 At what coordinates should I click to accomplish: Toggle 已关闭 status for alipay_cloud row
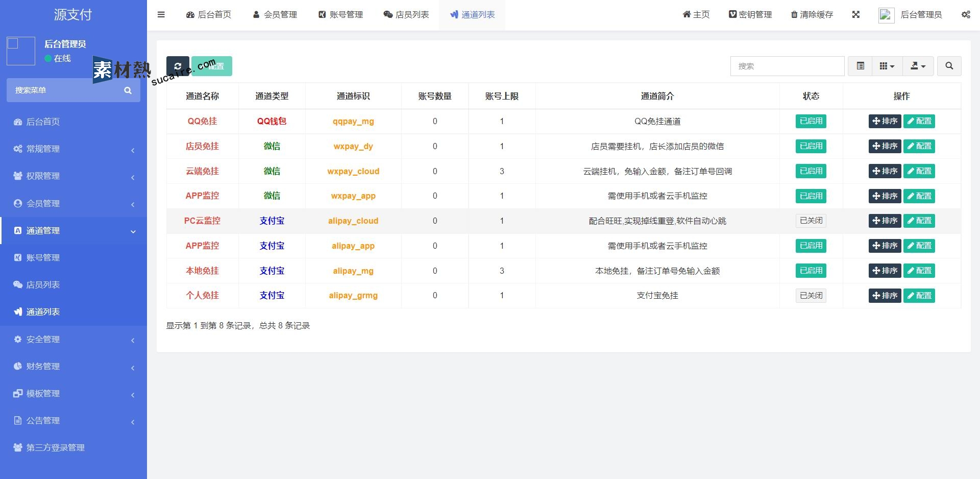811,221
